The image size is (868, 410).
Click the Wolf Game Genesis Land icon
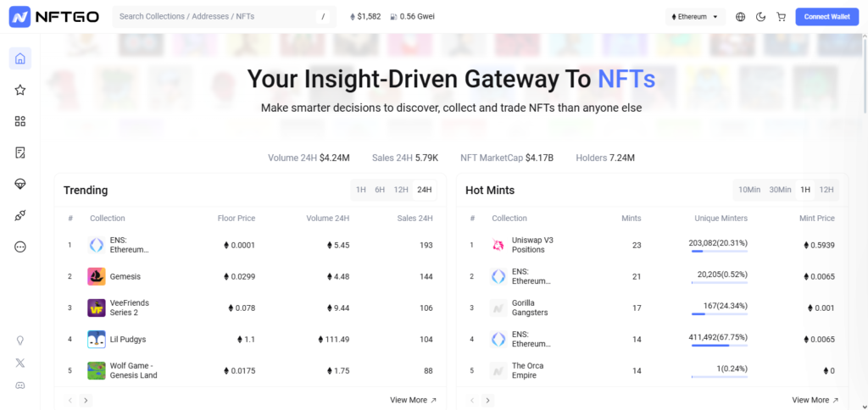point(97,371)
